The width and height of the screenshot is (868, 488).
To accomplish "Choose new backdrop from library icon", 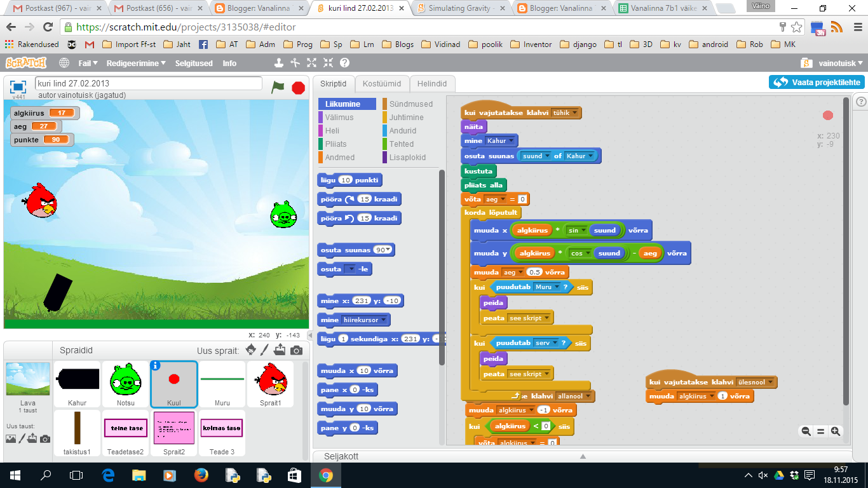I will tap(11, 438).
